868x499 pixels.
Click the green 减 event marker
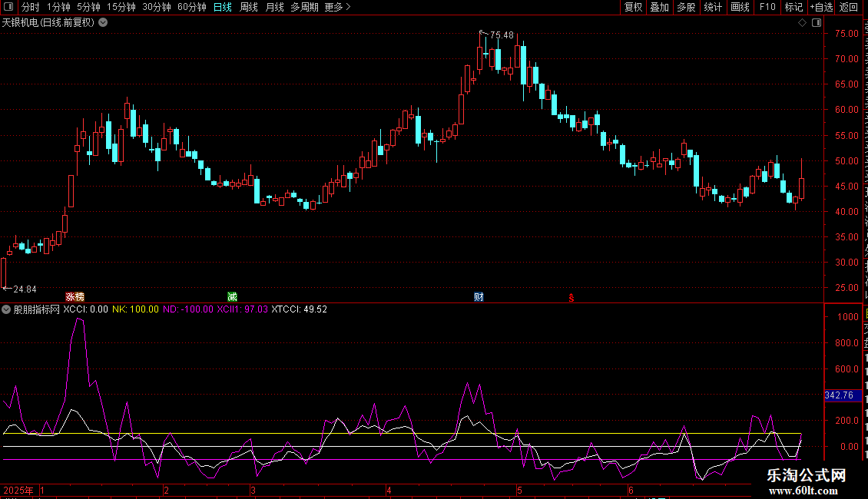[232, 297]
